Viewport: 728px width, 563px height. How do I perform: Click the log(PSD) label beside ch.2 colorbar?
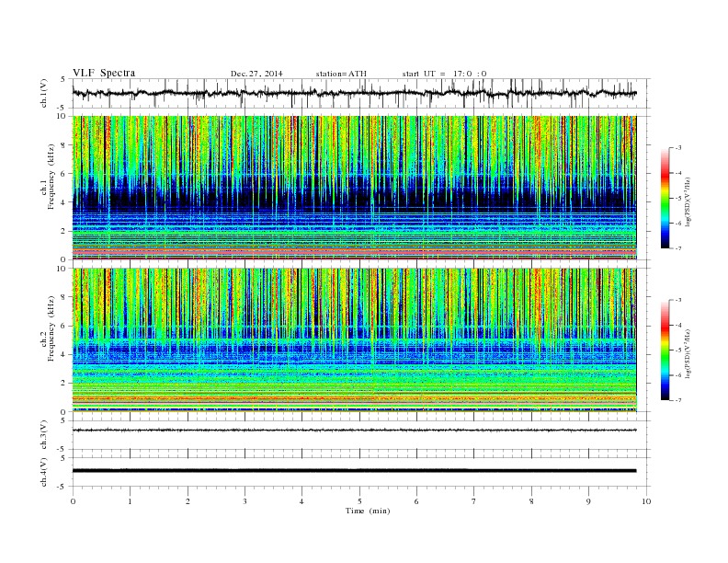pyautogui.click(x=688, y=353)
